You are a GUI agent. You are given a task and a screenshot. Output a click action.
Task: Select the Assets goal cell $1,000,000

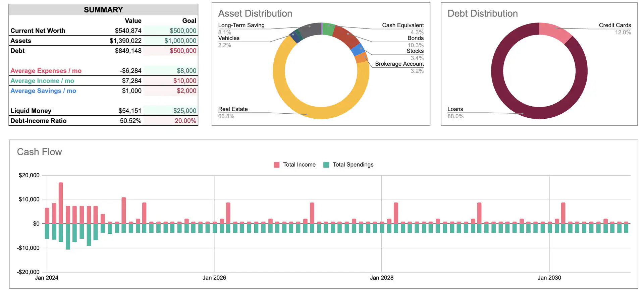(180, 41)
